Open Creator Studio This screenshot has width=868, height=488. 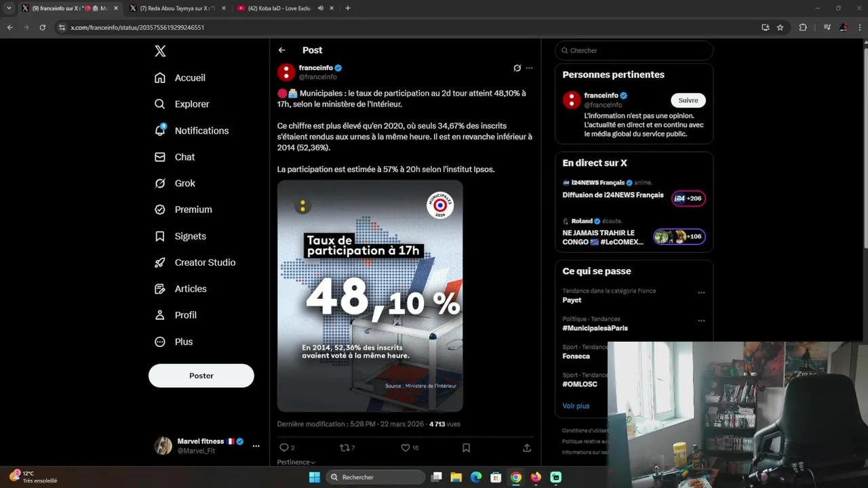tap(195, 263)
